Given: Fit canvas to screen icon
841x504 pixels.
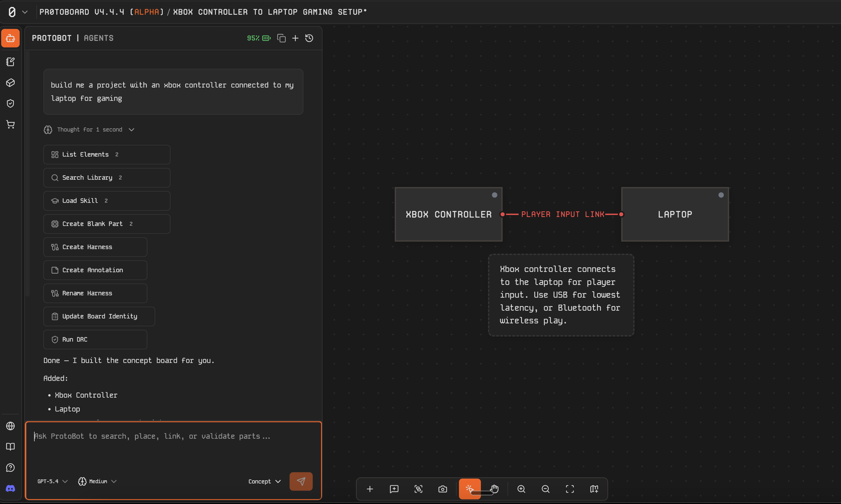Looking at the screenshot, I should [570, 489].
